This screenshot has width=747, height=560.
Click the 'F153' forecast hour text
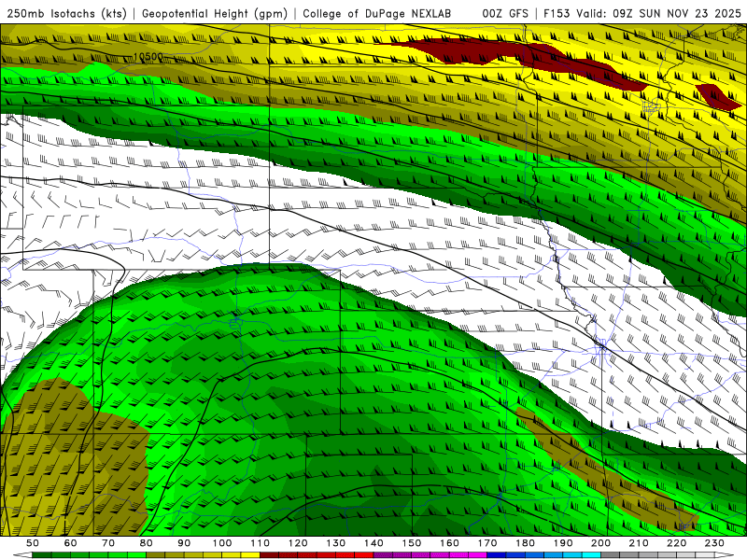[557, 14]
